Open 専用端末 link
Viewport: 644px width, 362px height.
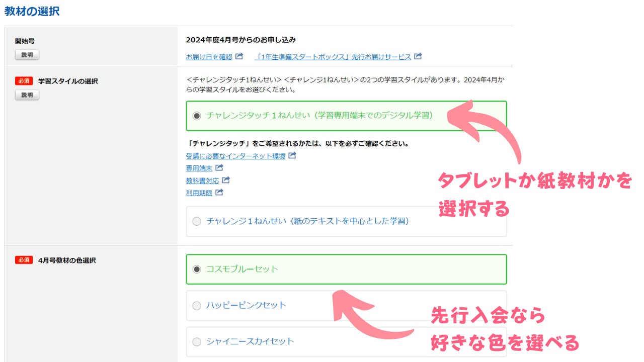(199, 168)
